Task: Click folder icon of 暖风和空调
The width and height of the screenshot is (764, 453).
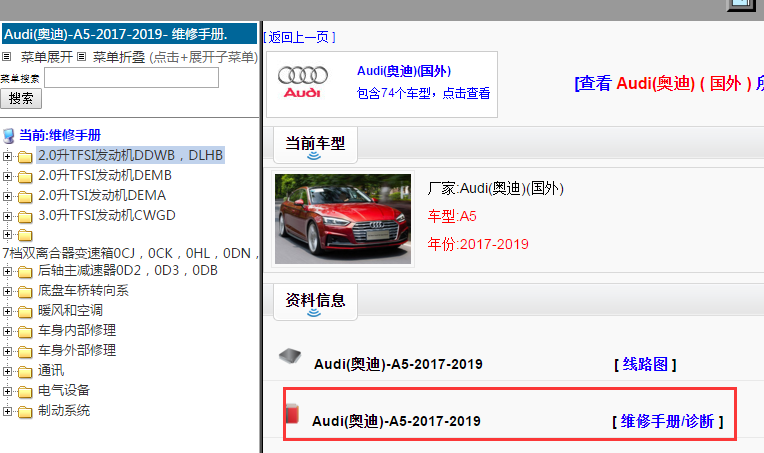Action: point(25,312)
